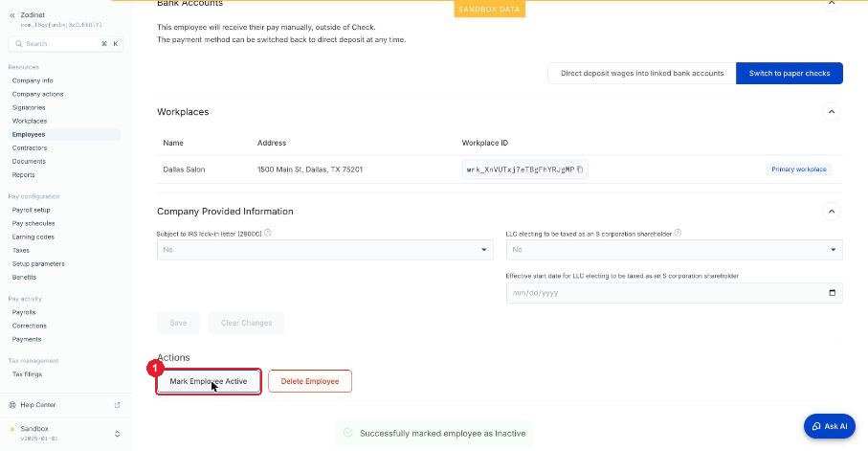The width and height of the screenshot is (868, 451).
Task: Select Direct deposit wages into linked bank accounts
Action: point(642,73)
